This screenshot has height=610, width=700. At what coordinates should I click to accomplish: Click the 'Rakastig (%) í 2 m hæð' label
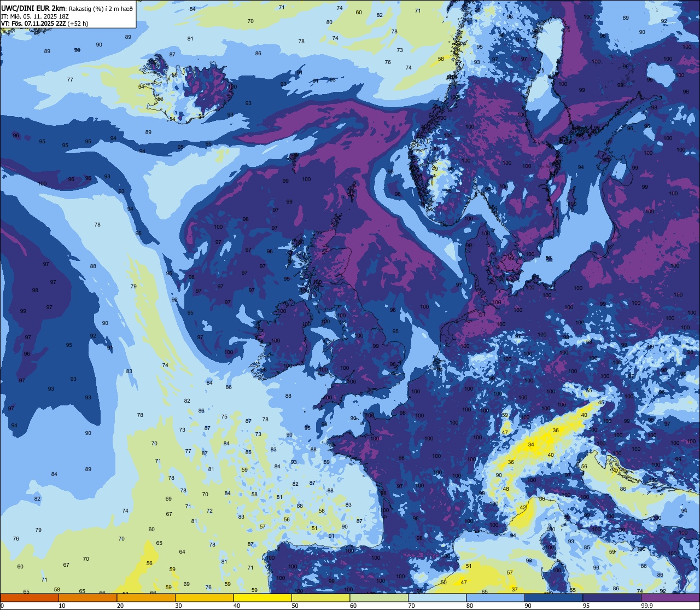coord(101,8)
